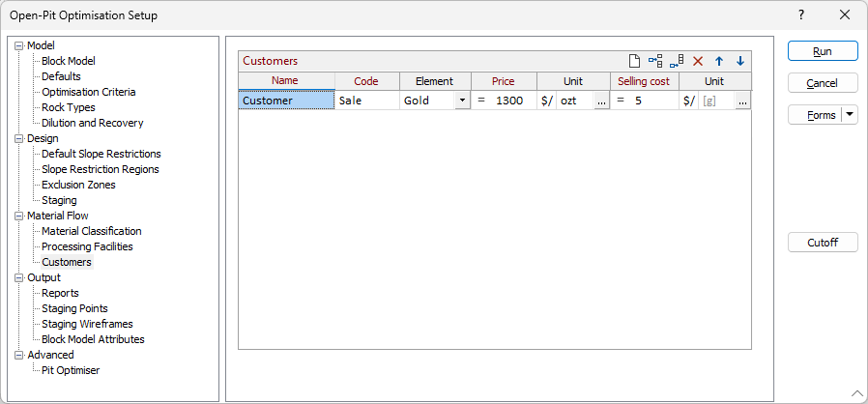Select Staging Points in the tree

tap(74, 309)
